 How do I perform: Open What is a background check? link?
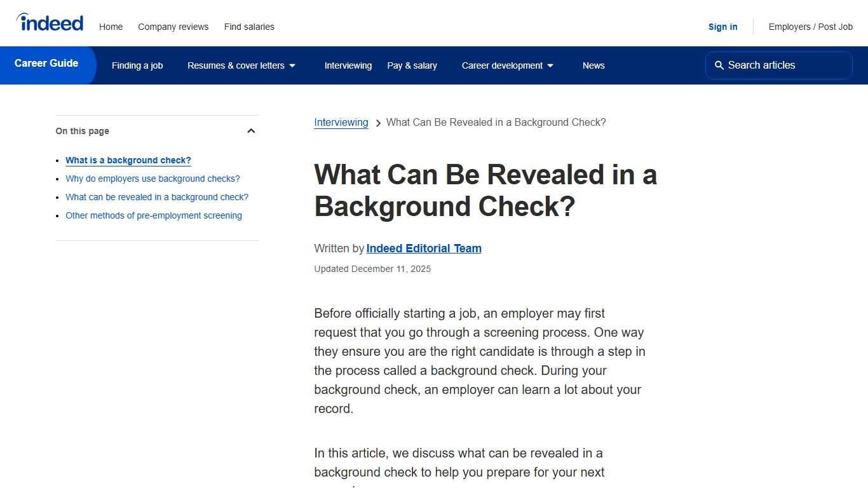(x=128, y=160)
